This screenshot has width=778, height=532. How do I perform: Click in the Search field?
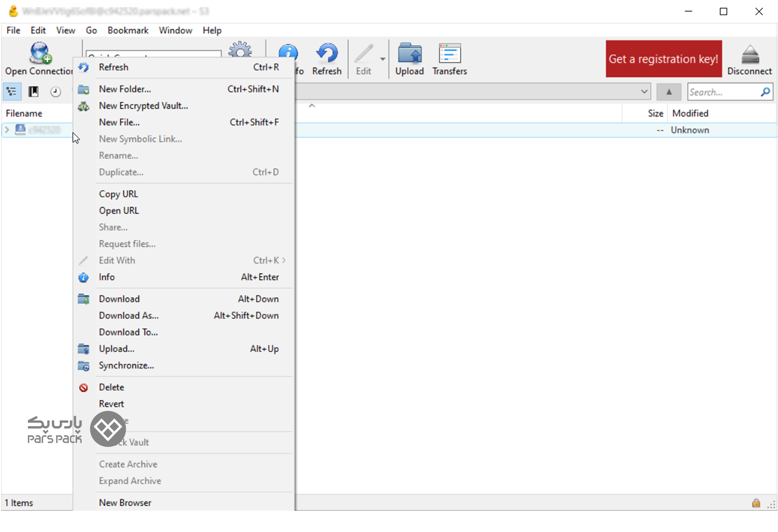pos(723,92)
